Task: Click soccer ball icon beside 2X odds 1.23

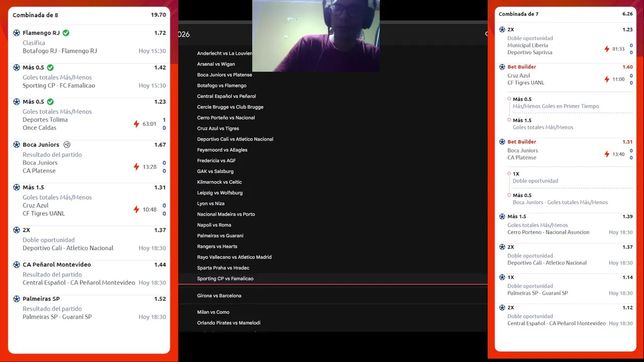Action: click(502, 30)
